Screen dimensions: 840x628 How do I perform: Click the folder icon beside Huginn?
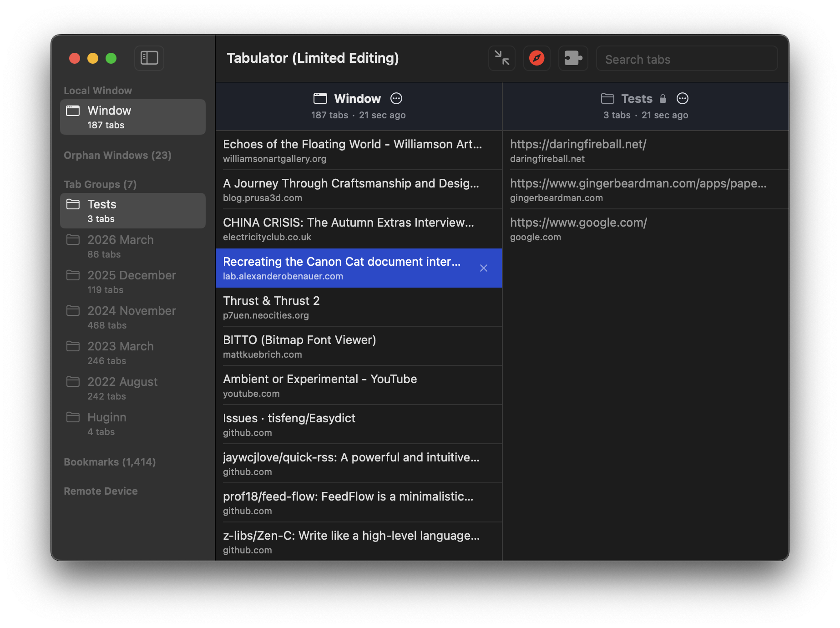tap(73, 417)
